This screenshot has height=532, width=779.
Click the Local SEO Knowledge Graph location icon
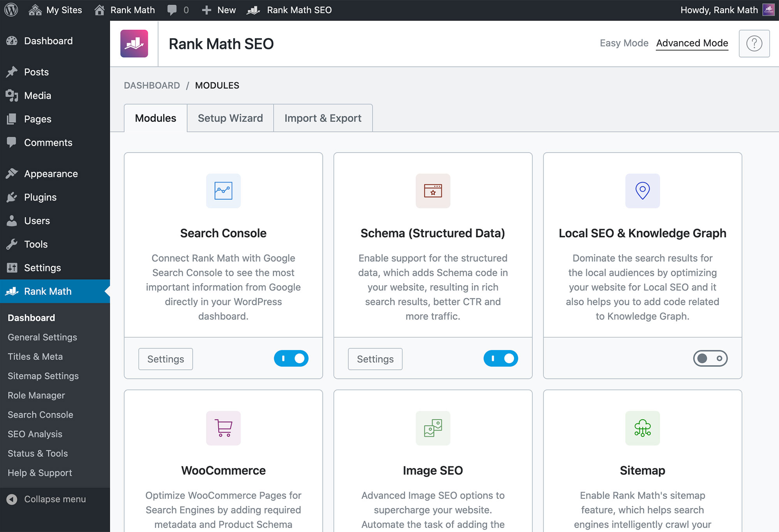pos(642,190)
